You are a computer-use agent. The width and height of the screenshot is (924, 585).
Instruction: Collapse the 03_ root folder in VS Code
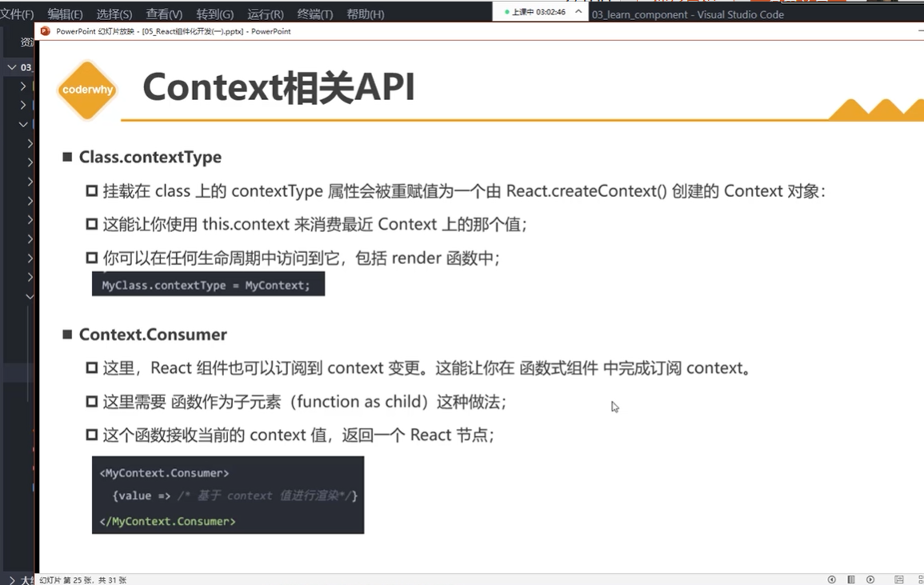[x=11, y=67]
